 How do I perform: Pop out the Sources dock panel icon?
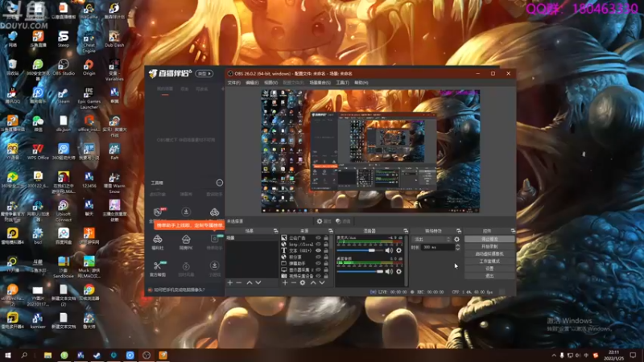click(331, 231)
